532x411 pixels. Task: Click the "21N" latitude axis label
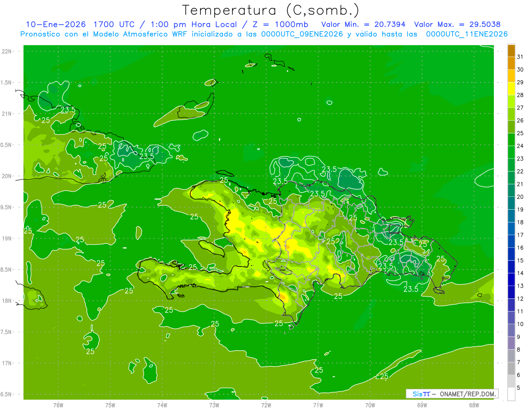click(x=6, y=114)
